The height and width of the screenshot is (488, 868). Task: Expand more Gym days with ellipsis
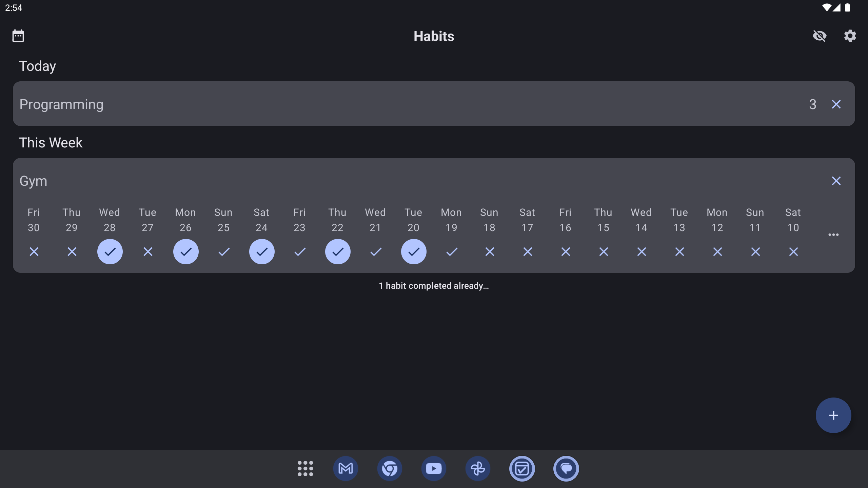[x=833, y=235]
